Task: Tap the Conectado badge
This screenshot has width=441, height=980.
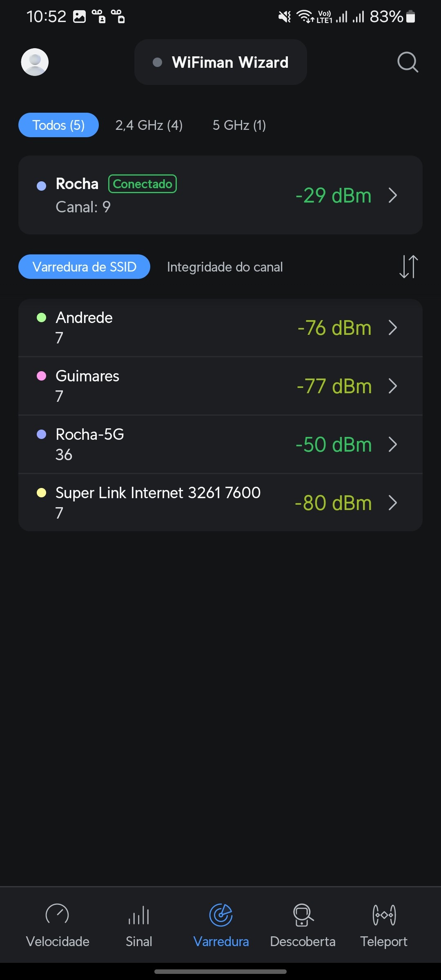Action: point(143,184)
